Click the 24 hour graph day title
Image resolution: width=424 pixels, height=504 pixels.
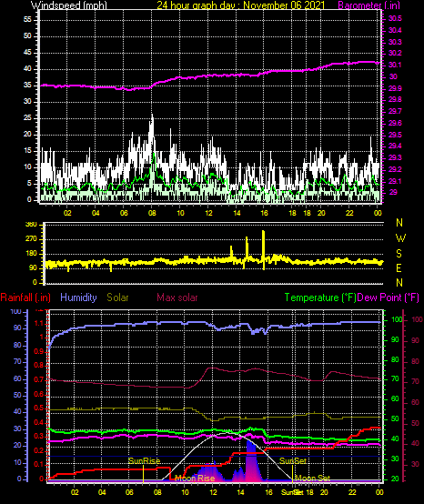click(x=241, y=5)
